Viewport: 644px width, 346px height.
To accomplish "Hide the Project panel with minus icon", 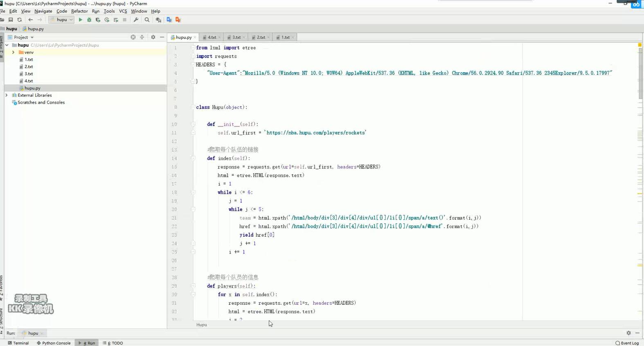I will pos(162,37).
